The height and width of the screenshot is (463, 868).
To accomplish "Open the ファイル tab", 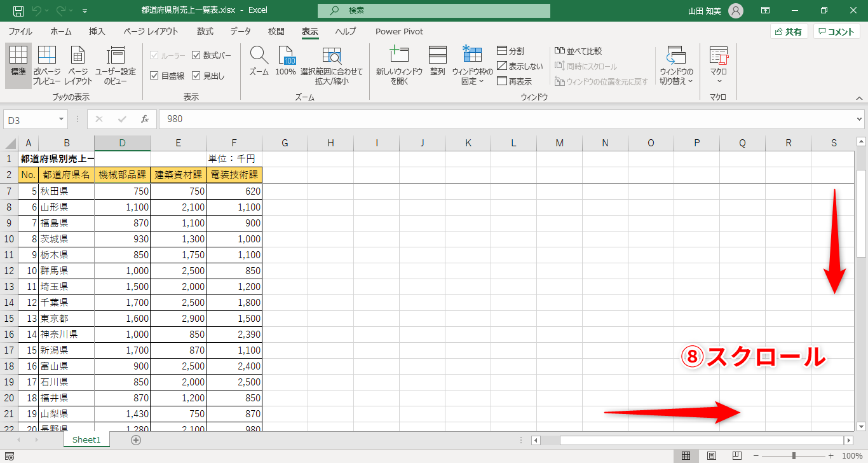I will point(20,31).
